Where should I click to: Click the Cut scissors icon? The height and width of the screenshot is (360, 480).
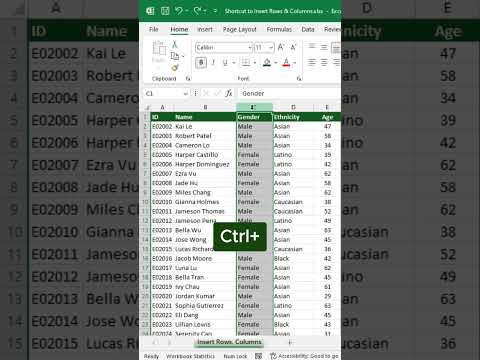coord(174,44)
